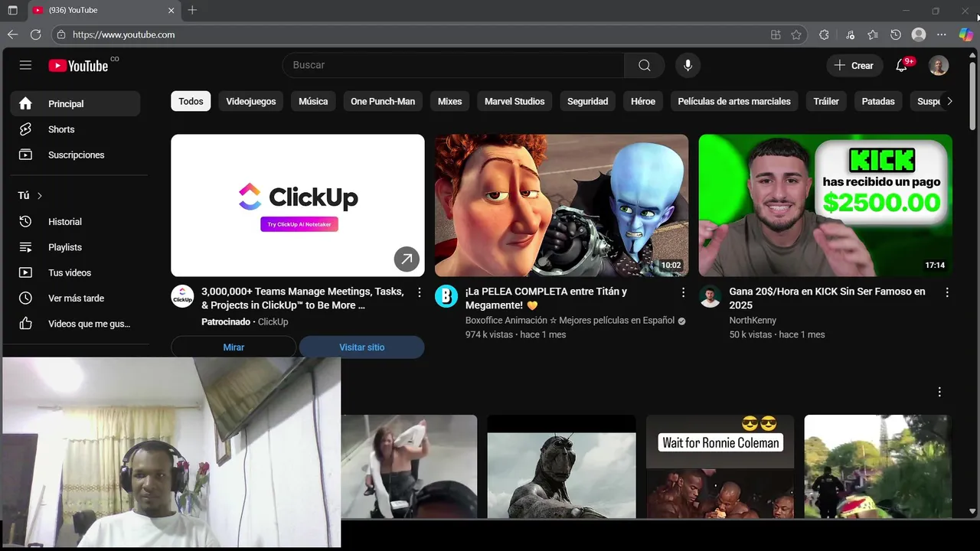Viewport: 980px width, 551px height.
Task: Select the Héroe chip
Action: 643,101
